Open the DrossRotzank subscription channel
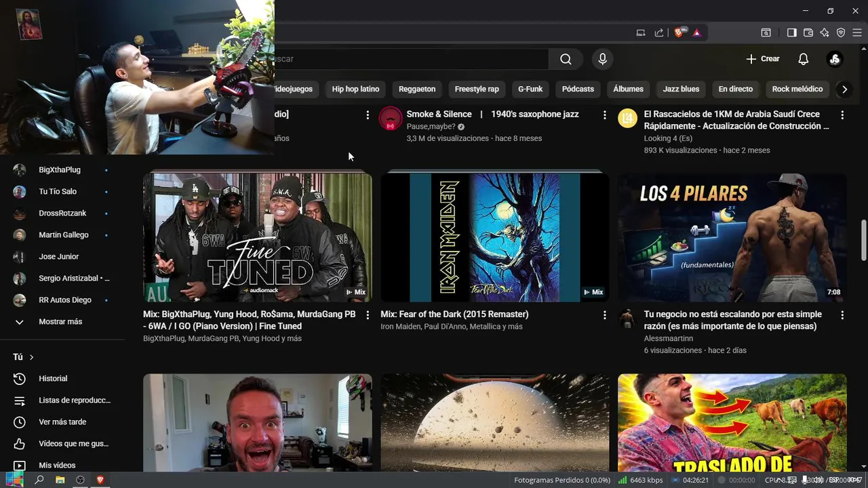 click(x=62, y=213)
